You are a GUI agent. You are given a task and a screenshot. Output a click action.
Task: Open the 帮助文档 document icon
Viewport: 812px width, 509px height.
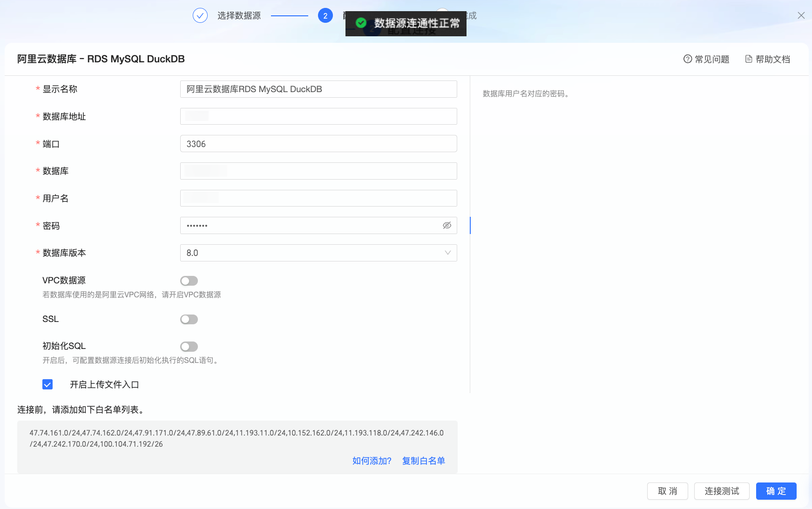point(749,59)
